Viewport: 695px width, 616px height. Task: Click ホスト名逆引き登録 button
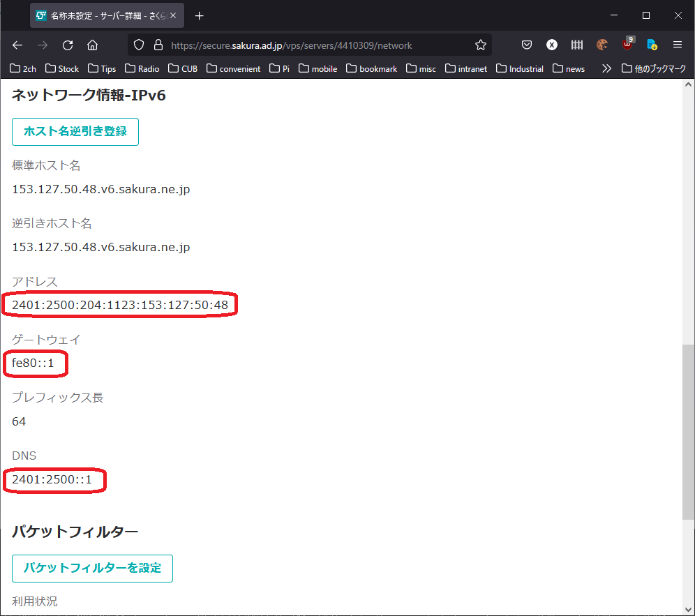75,132
